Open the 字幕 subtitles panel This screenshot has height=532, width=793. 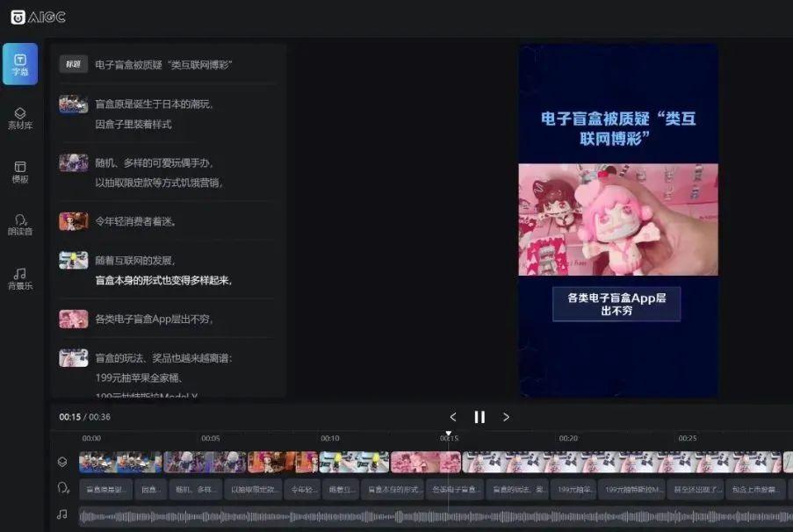(20, 63)
